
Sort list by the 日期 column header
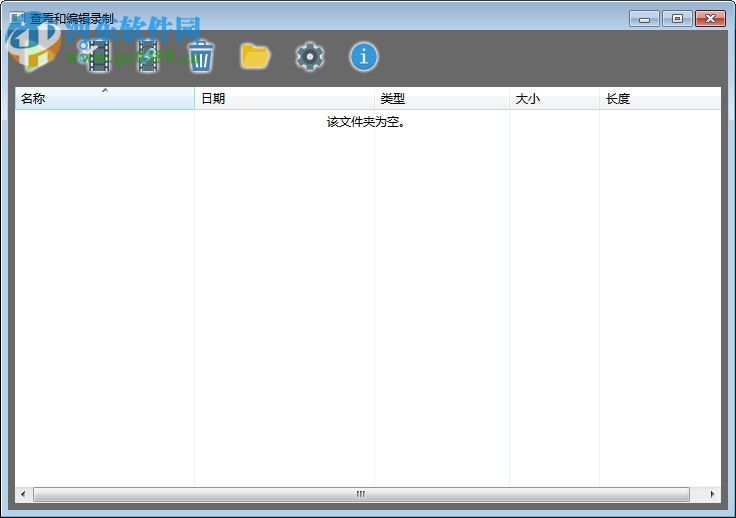pos(284,99)
